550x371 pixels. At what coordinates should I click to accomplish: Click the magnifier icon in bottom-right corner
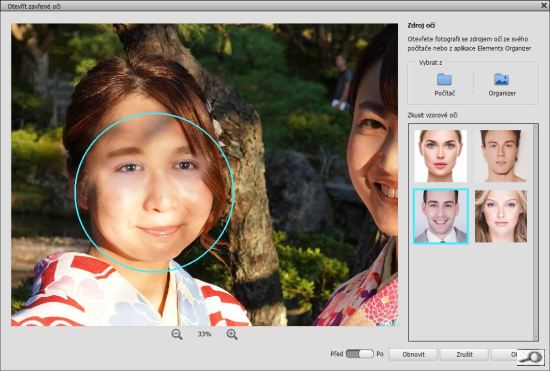(x=530, y=357)
